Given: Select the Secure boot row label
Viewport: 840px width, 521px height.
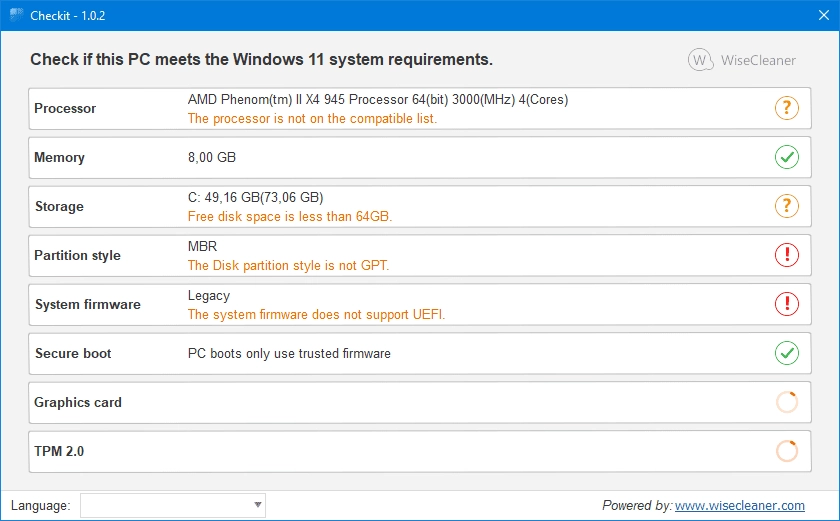Looking at the screenshot, I should (73, 353).
